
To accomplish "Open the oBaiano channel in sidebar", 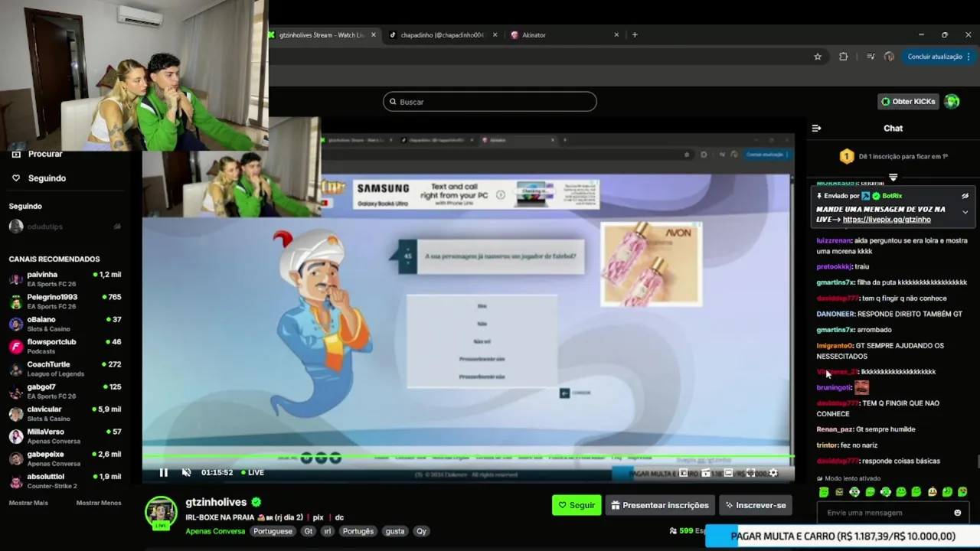I will point(65,324).
